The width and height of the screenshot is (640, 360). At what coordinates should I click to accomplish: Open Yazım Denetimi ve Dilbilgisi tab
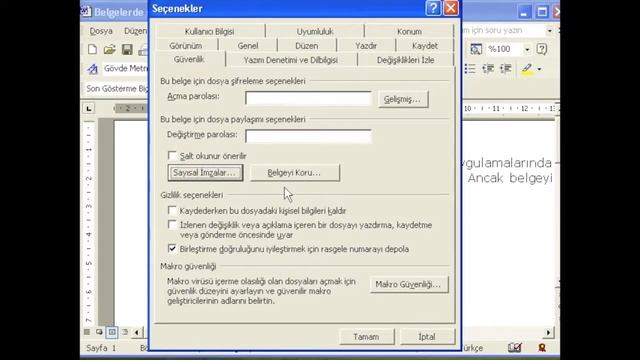[291, 60]
